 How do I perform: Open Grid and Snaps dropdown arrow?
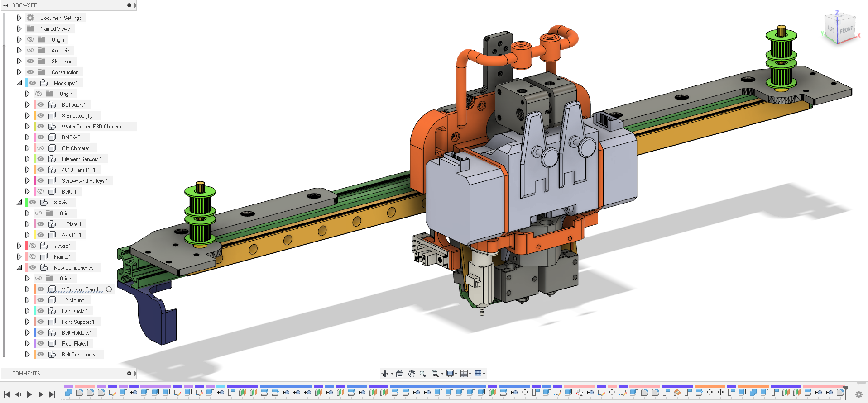tap(470, 374)
